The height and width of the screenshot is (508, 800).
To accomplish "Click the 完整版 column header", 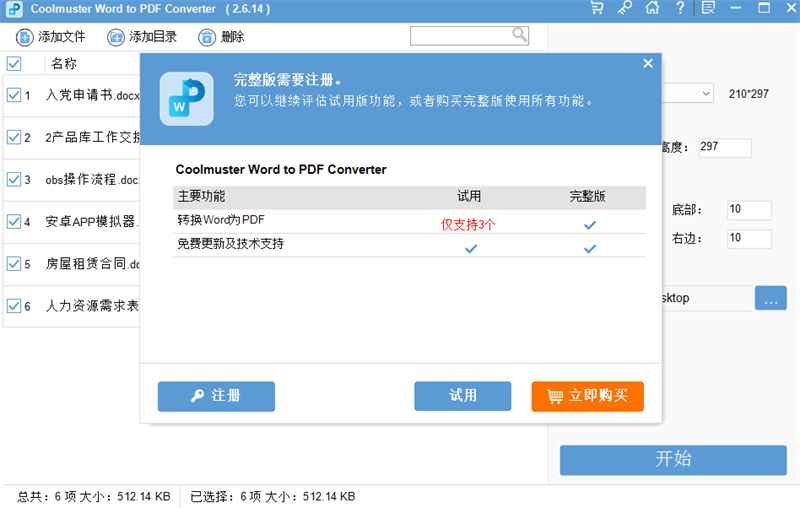I will tap(587, 196).
